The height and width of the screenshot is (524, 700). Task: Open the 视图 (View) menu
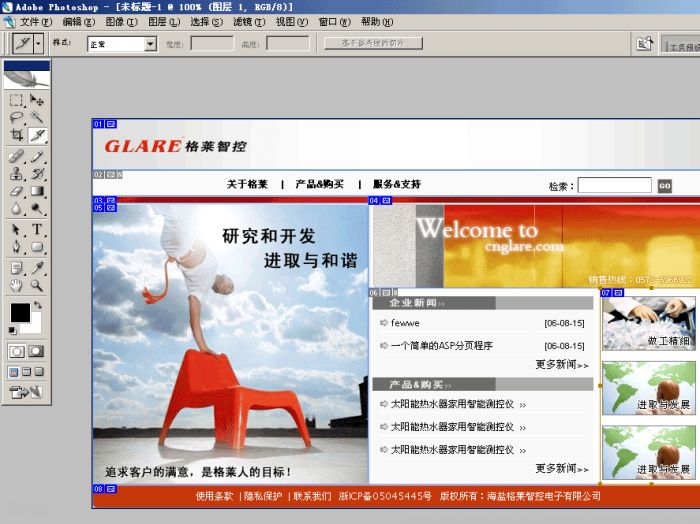pos(292,21)
